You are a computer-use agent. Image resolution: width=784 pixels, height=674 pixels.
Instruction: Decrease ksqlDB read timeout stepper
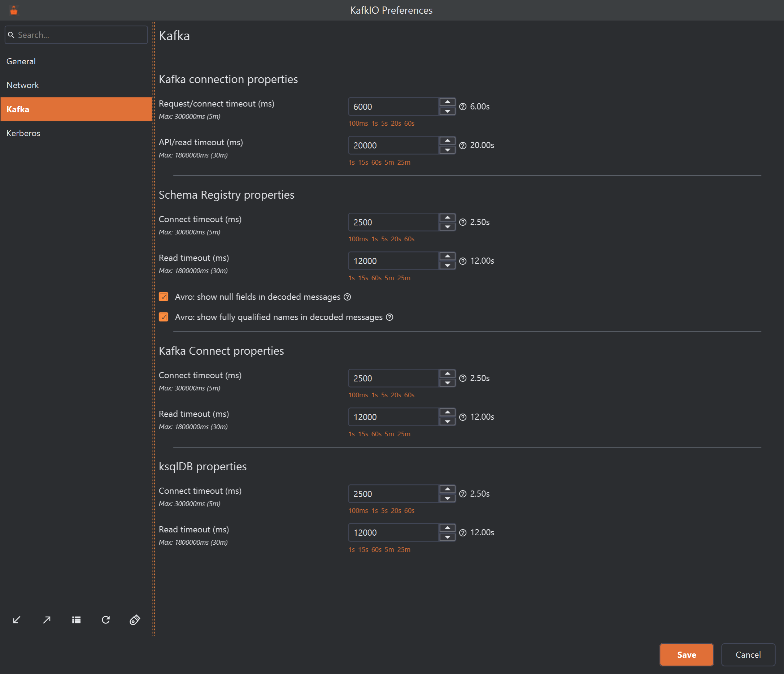coord(447,537)
